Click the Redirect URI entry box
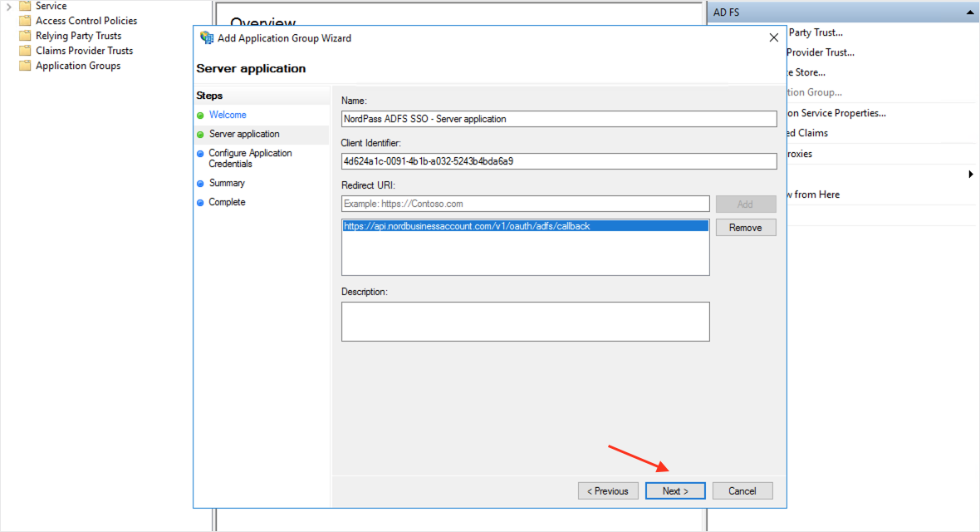 point(525,204)
